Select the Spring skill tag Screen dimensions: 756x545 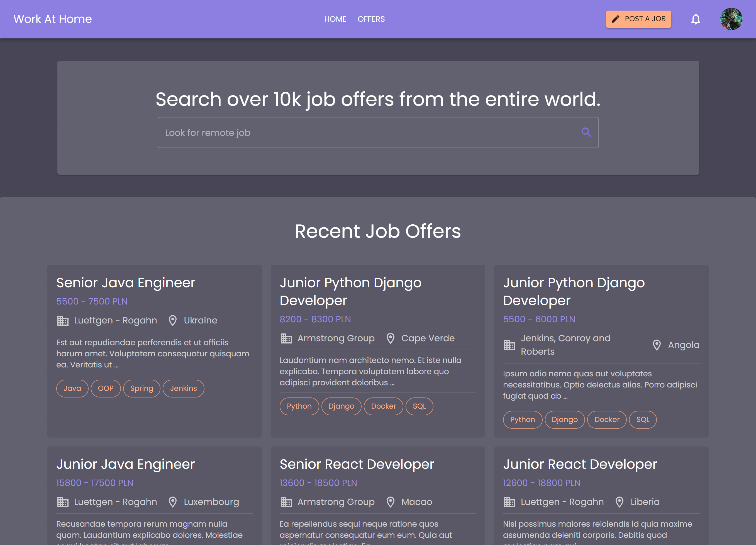click(141, 388)
